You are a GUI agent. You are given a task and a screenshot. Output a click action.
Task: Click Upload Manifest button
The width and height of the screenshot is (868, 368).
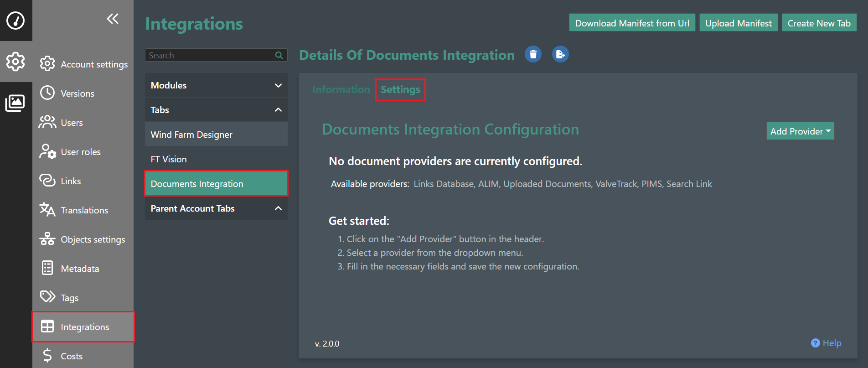[x=739, y=23]
